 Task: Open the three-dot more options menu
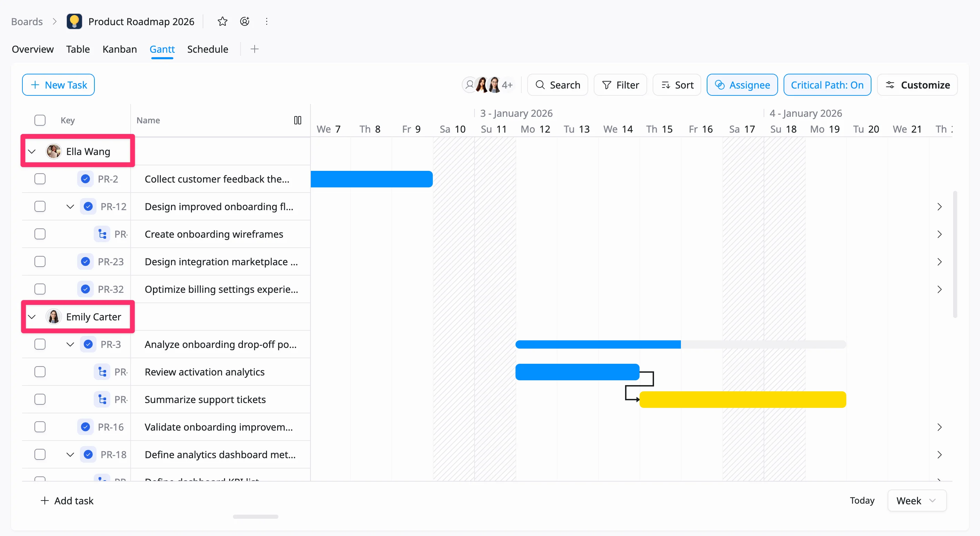pyautogui.click(x=267, y=21)
